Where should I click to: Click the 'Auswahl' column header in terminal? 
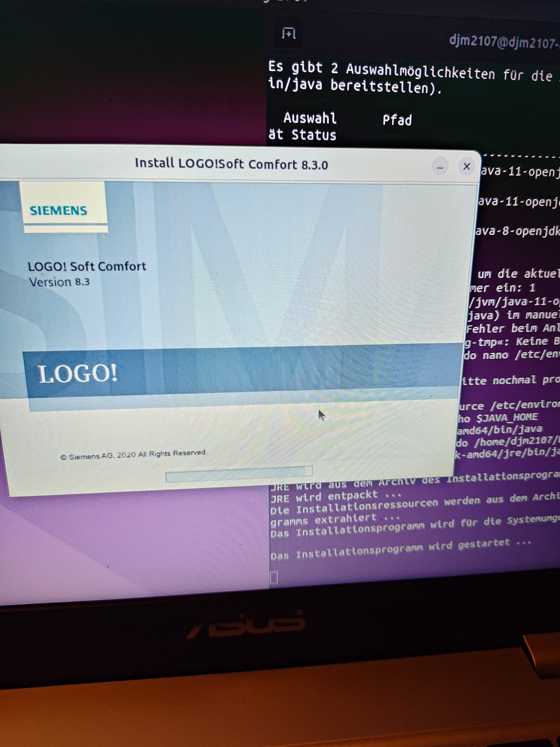310,118
